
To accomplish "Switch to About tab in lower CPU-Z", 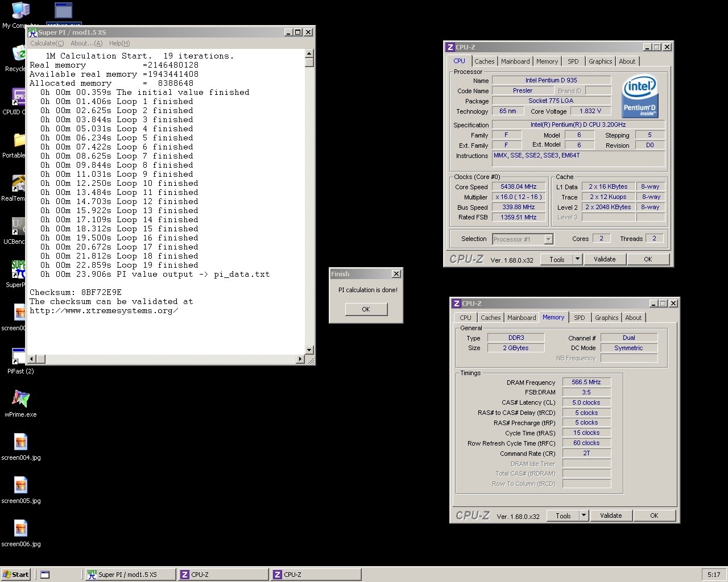I will tap(634, 318).
